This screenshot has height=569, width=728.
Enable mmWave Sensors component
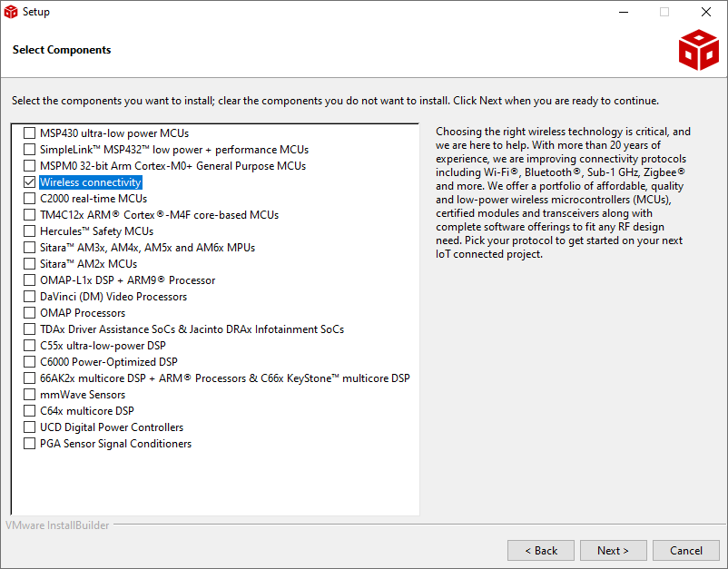tap(30, 394)
